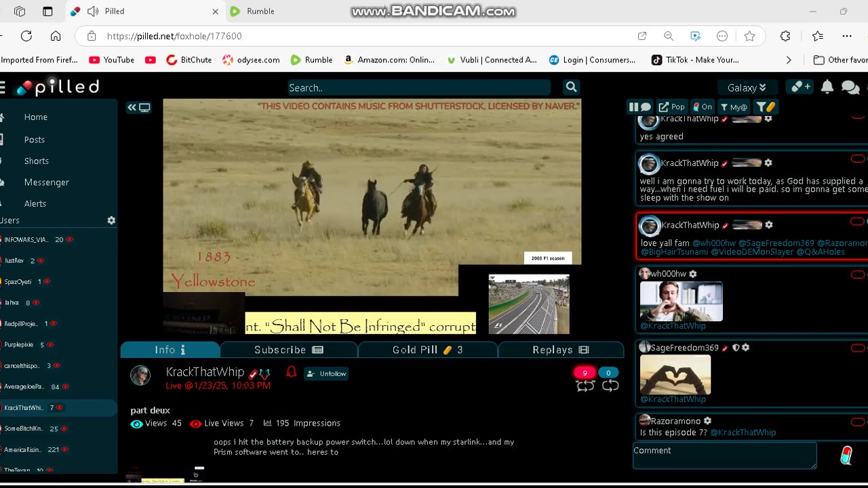Viewport: 868px width, 488px height.
Task: Click the heart hands image in SageFreedom369's message
Action: pyautogui.click(x=675, y=375)
